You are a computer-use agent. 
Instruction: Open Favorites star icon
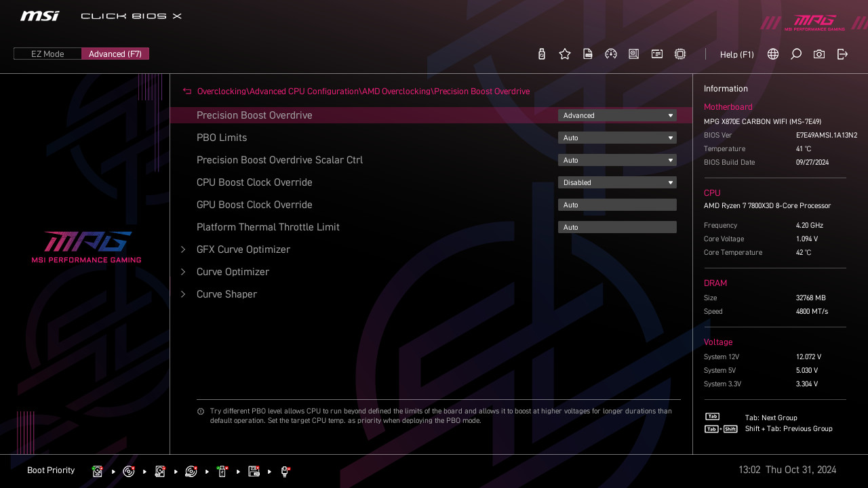coord(565,54)
